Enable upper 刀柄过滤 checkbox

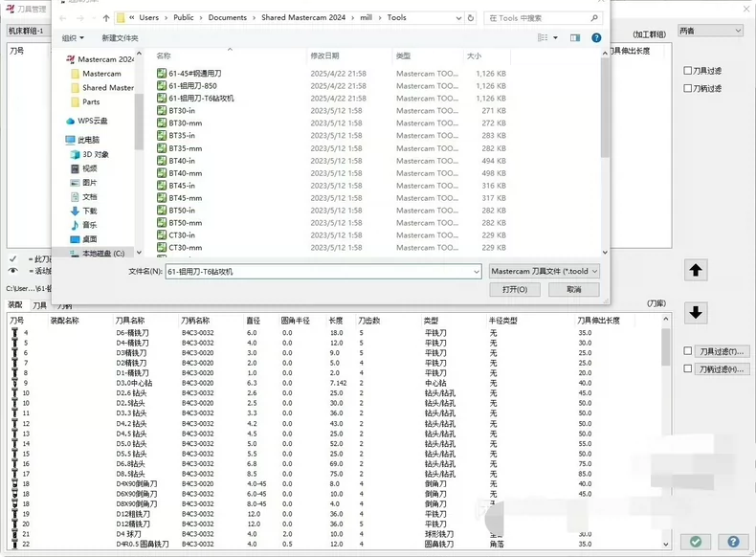point(688,88)
